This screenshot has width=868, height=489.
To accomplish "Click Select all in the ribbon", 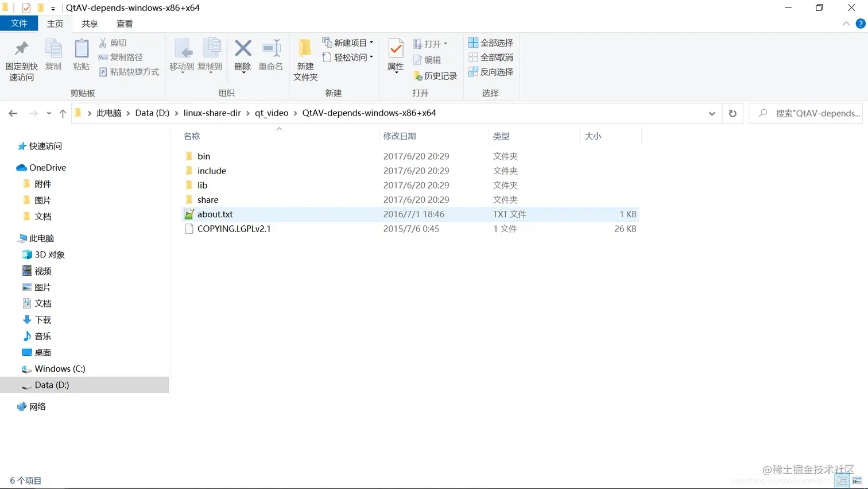I will coord(491,43).
